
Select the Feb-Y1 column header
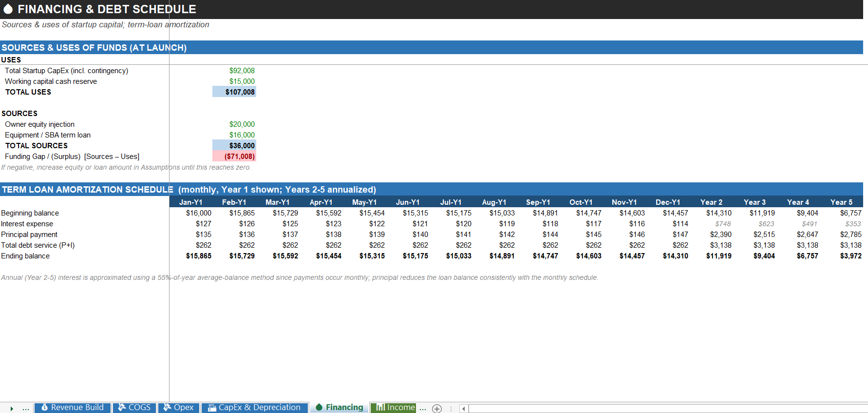pyautogui.click(x=234, y=202)
